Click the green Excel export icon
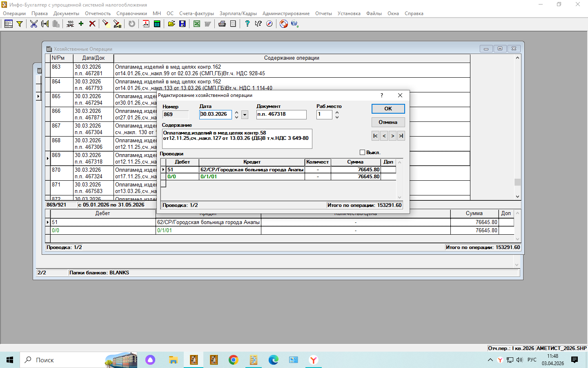The image size is (588, 368). (x=197, y=24)
